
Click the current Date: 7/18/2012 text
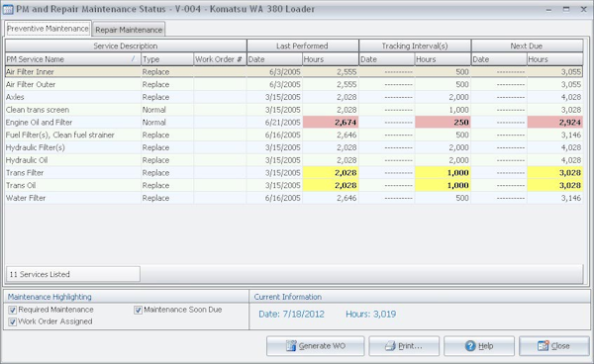291,315
